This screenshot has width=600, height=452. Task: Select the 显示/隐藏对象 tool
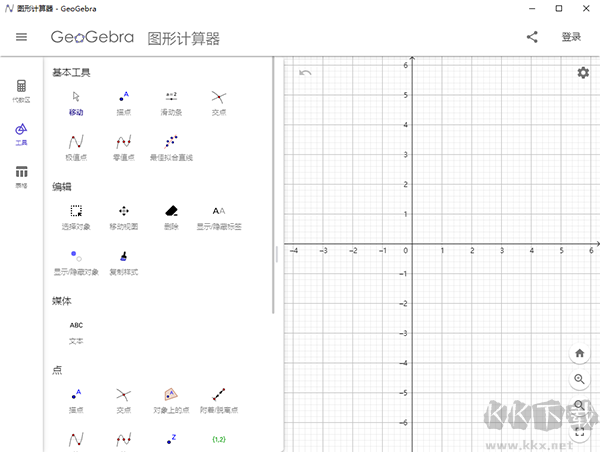[76, 263]
